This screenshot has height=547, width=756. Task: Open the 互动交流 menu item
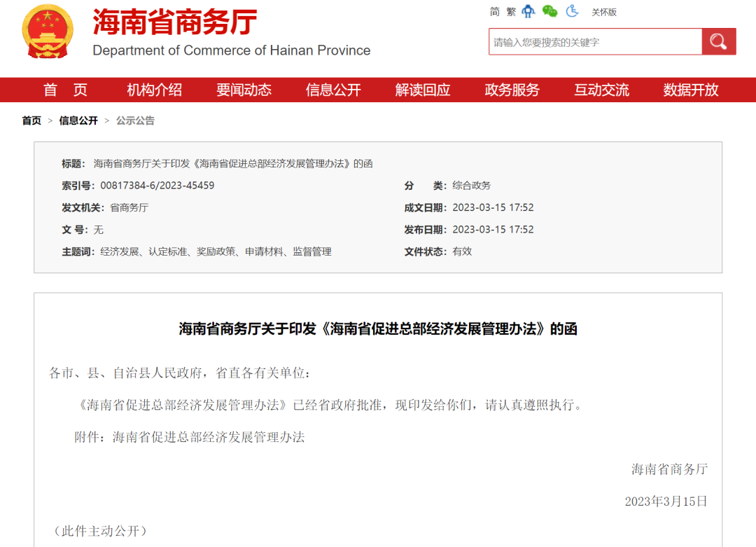[x=601, y=90]
